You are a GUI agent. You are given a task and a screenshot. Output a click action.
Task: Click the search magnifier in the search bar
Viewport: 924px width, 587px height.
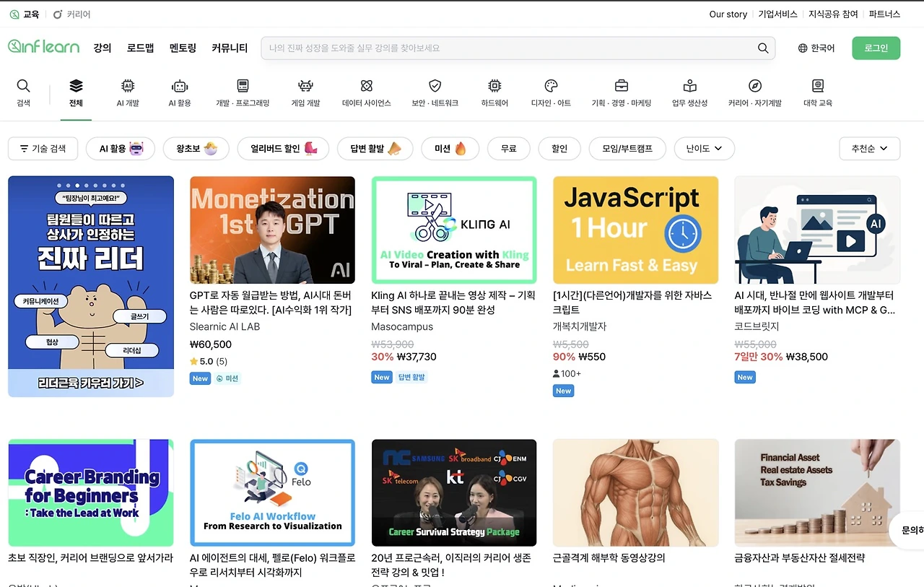[x=763, y=48]
